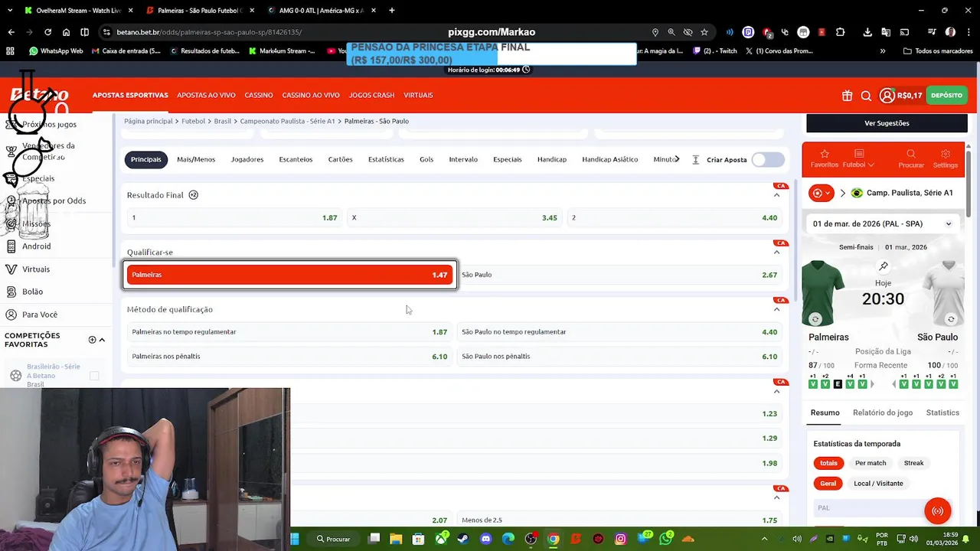
Task: Select the Streak statistics filter
Action: click(x=913, y=463)
